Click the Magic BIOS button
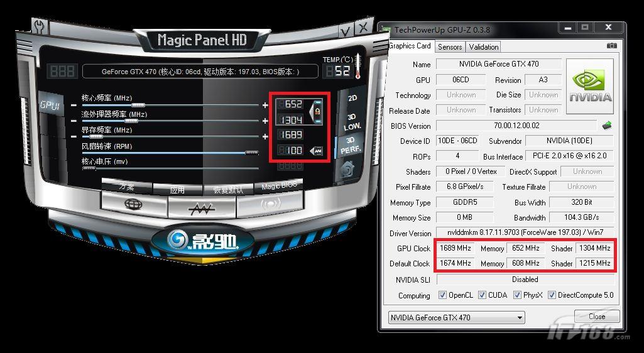The height and width of the screenshot is (353, 644). coord(278,187)
